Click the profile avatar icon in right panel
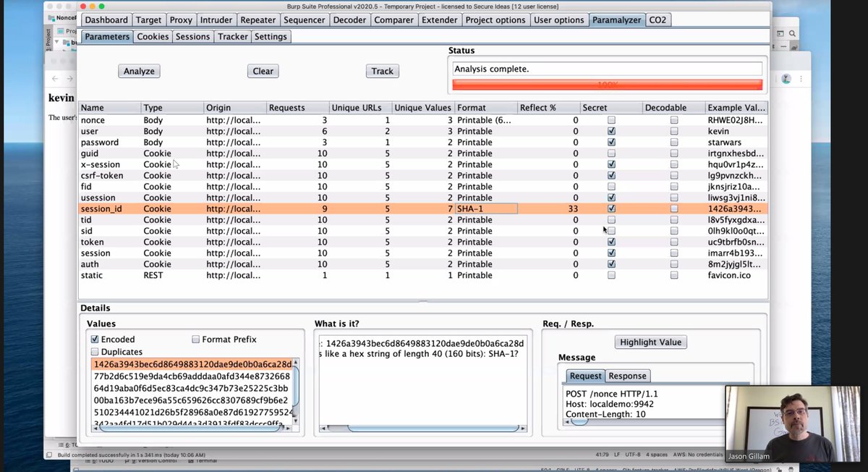Screen dimensions: 868x472 pyautogui.click(x=786, y=79)
